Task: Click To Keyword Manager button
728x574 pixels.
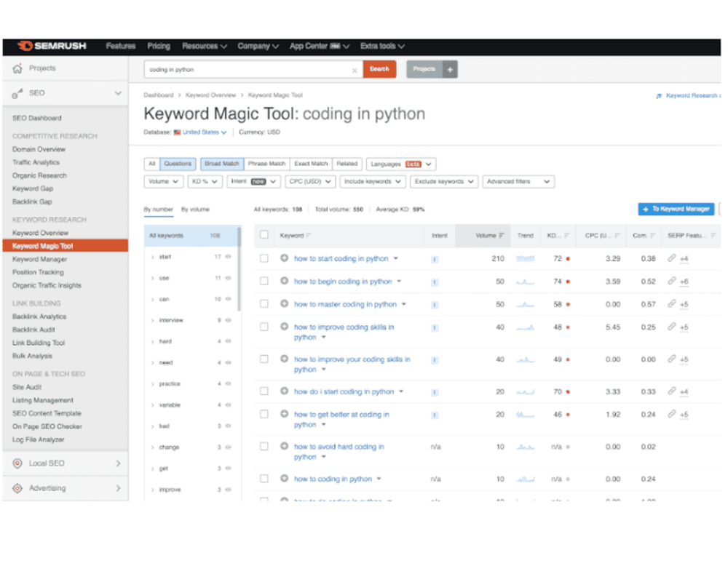Action: 676,210
